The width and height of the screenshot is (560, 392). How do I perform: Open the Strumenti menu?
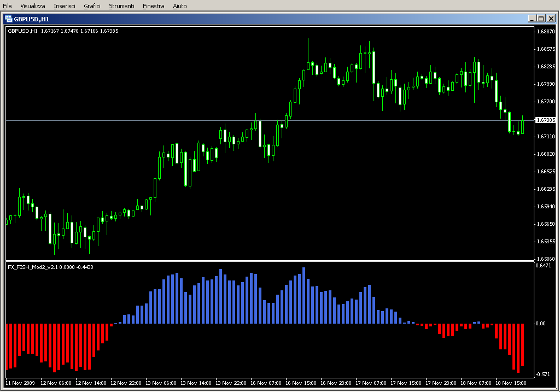(x=121, y=6)
